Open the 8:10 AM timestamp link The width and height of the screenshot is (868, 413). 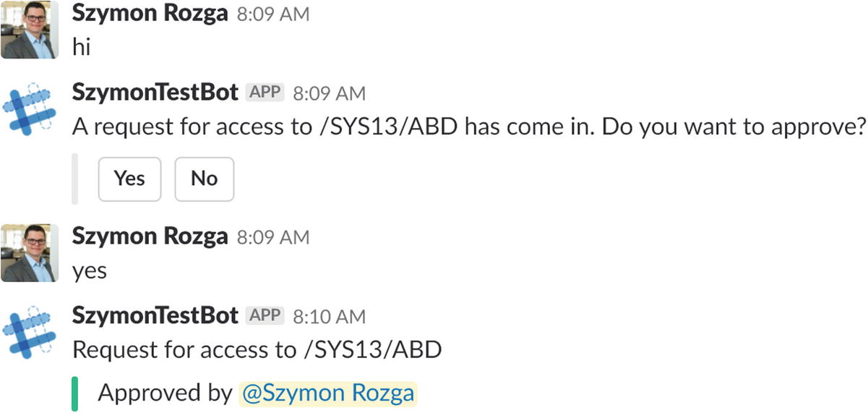(330, 317)
